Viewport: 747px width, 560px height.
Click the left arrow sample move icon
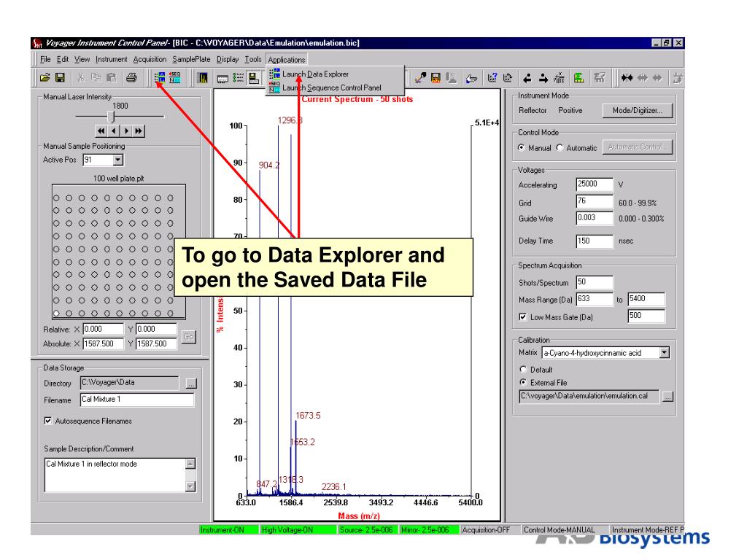point(527,78)
